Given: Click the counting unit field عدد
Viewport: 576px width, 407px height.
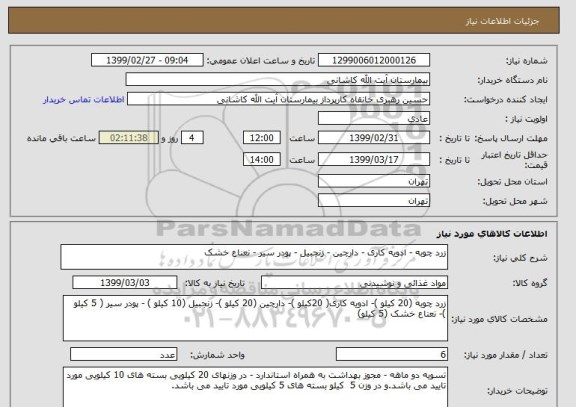Looking at the screenshot, I should (x=123, y=354).
